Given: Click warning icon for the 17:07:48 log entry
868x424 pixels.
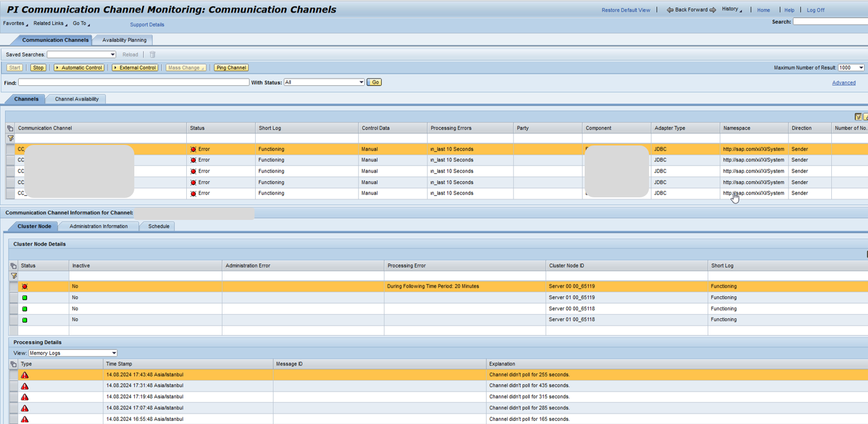Looking at the screenshot, I should tap(25, 408).
